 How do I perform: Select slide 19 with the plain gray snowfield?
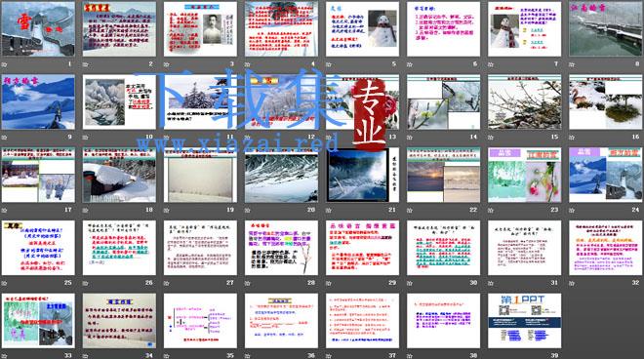point(200,175)
